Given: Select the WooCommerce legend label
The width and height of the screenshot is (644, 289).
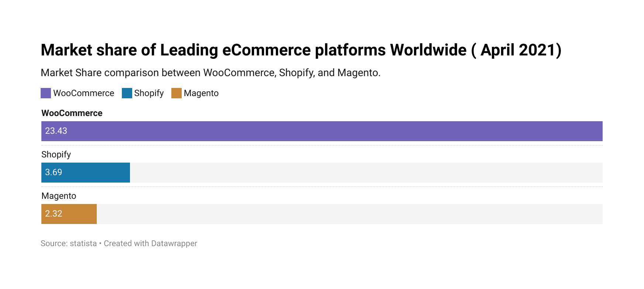Looking at the screenshot, I should click(83, 93).
